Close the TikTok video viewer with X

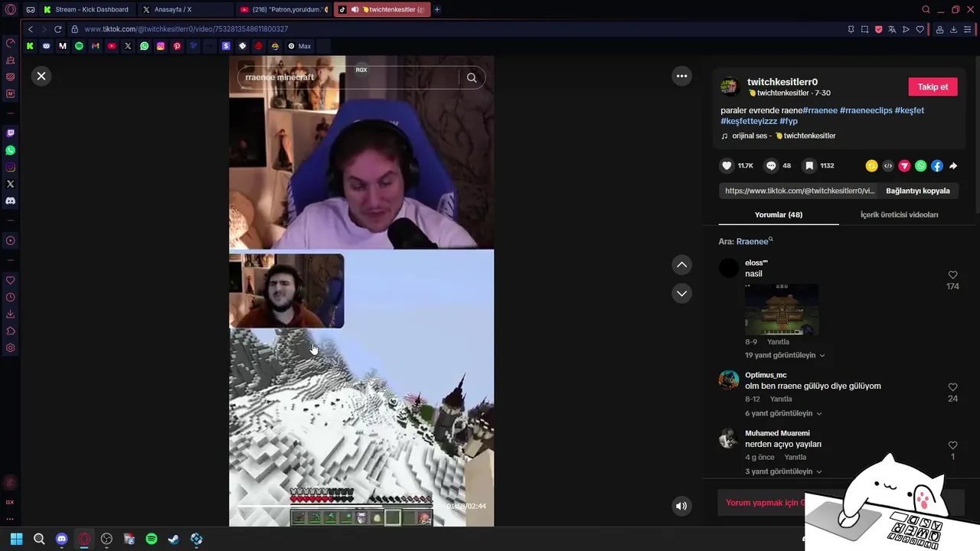pyautogui.click(x=41, y=76)
